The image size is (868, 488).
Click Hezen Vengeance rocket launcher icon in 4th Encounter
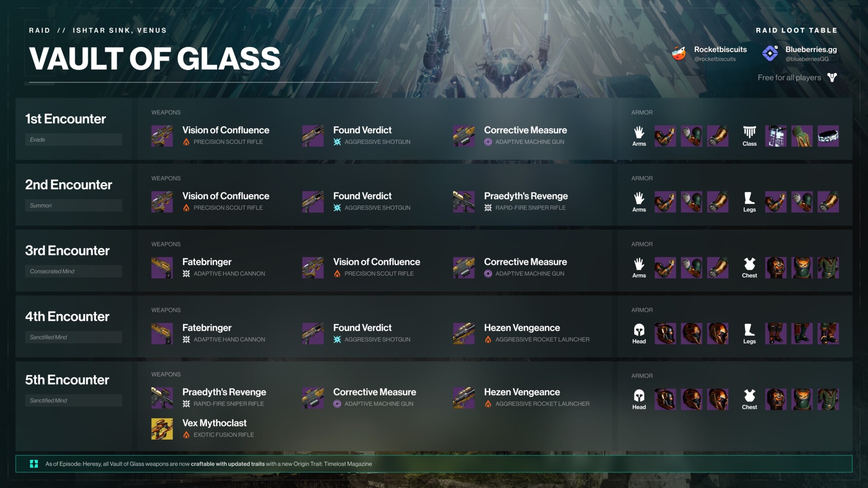coord(464,333)
